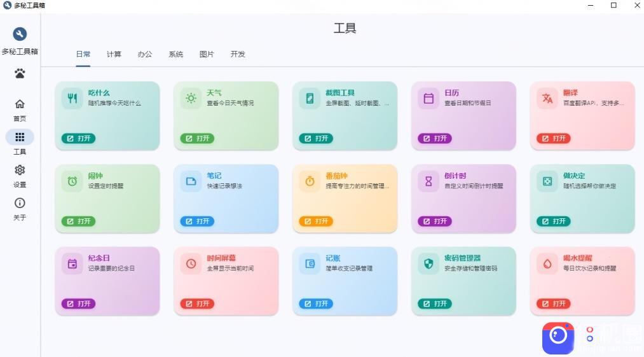The image size is (644, 357).
Task: Click the 随机推荐今天吃什么 description text
Action: coord(114,103)
